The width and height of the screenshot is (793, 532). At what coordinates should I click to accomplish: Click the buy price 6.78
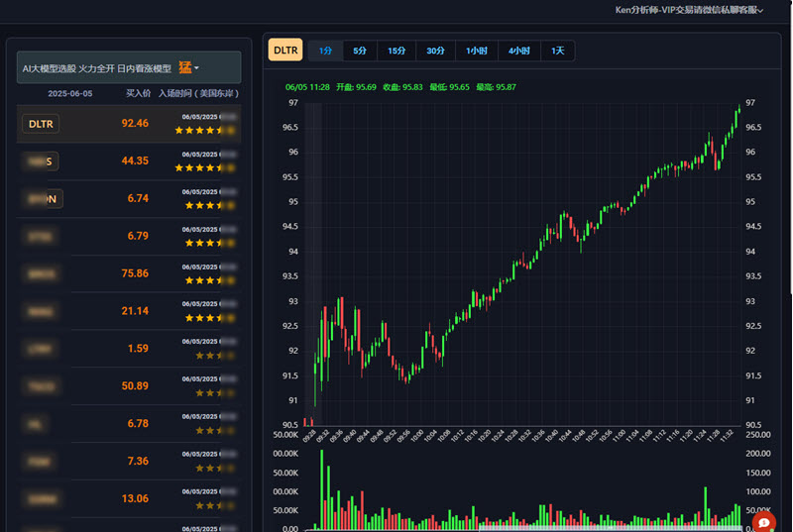pos(138,423)
